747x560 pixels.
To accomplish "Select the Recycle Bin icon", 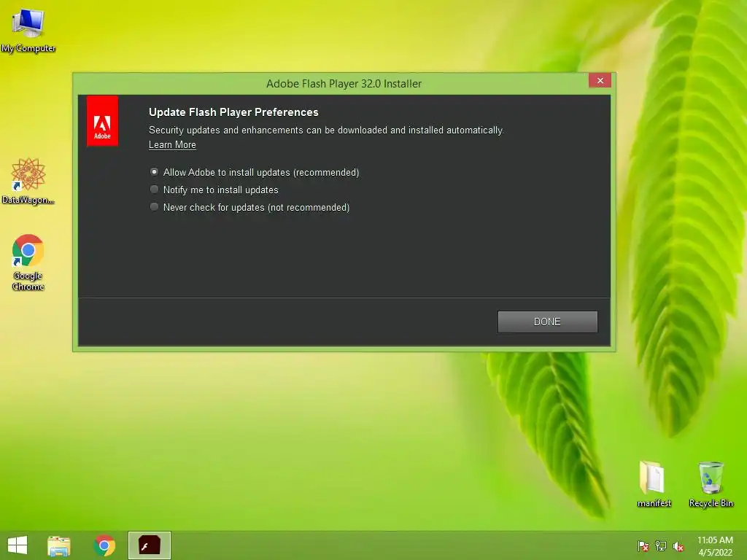I will 711,483.
